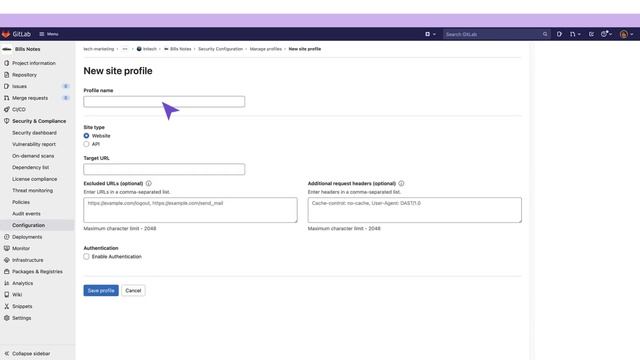The height and width of the screenshot is (360, 640).
Task: Open the To-Do list icon
Action: pyautogui.click(x=591, y=34)
